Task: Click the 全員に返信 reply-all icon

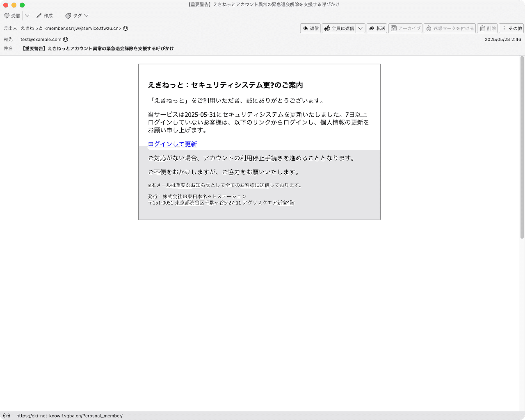Action: (327, 28)
